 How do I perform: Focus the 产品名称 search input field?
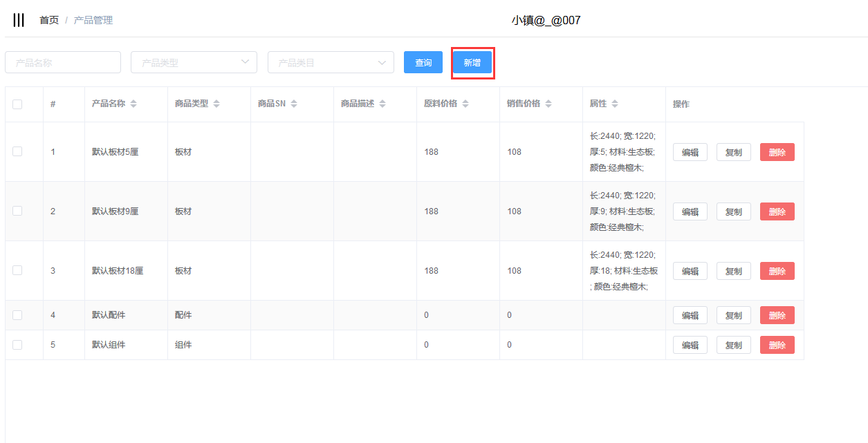pyautogui.click(x=63, y=62)
